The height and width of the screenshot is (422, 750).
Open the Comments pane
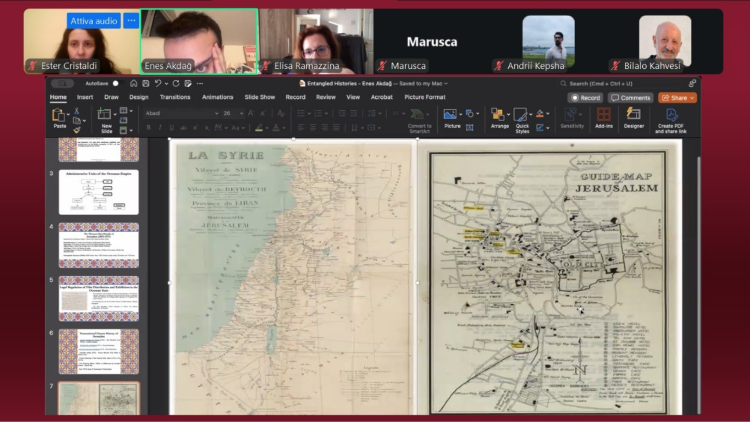click(630, 98)
